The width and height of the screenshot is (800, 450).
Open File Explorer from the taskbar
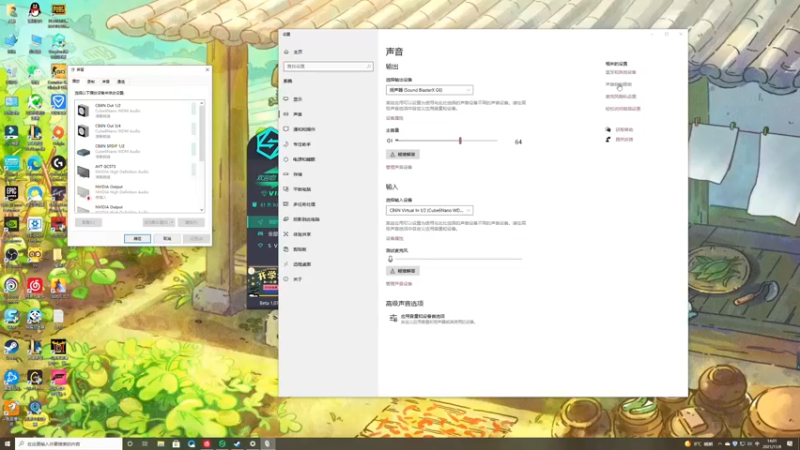tap(160, 444)
